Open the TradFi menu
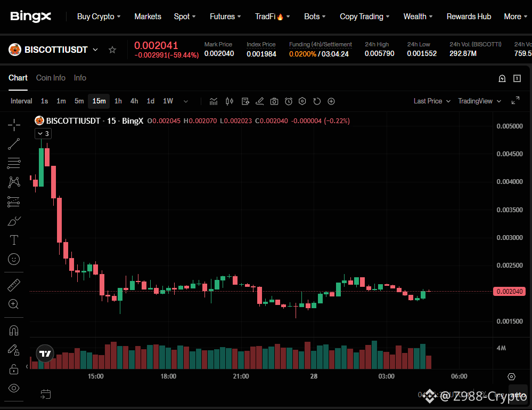Image resolution: width=532 pixels, height=410 pixels. click(x=272, y=17)
